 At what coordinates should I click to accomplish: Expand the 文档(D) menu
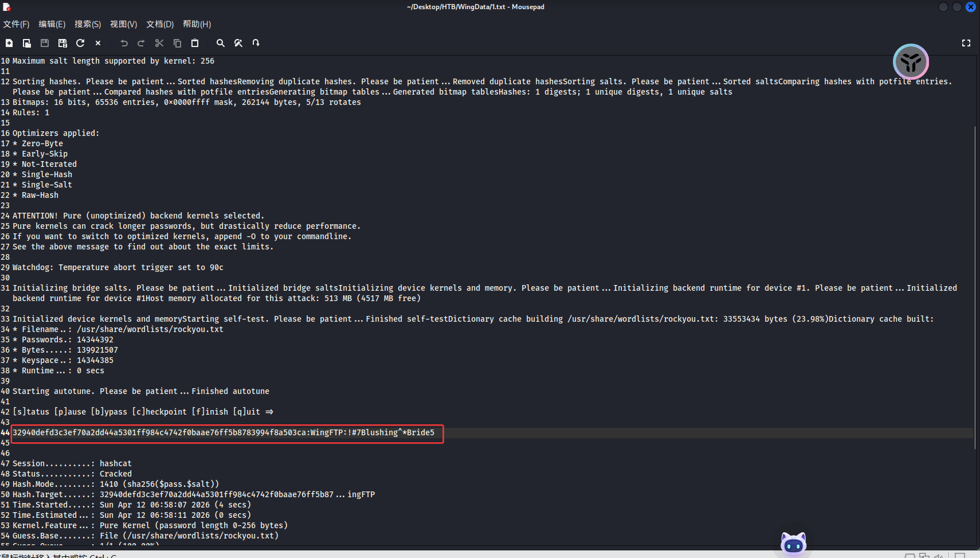[160, 24]
